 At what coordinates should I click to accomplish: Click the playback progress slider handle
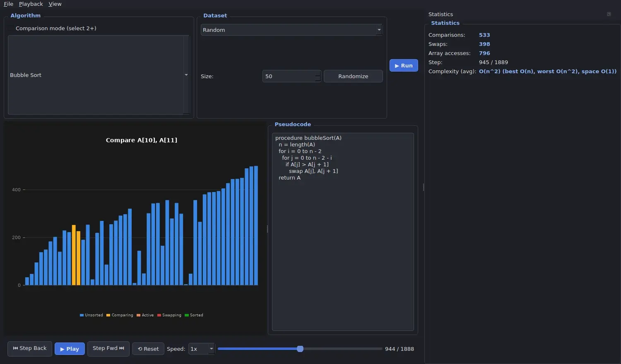(x=300, y=349)
